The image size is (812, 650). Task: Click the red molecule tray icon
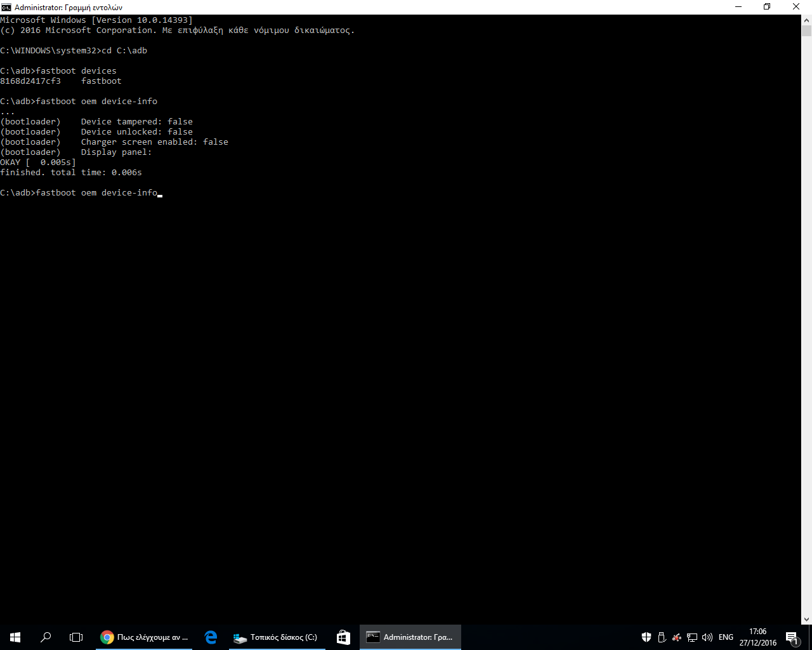coord(677,637)
